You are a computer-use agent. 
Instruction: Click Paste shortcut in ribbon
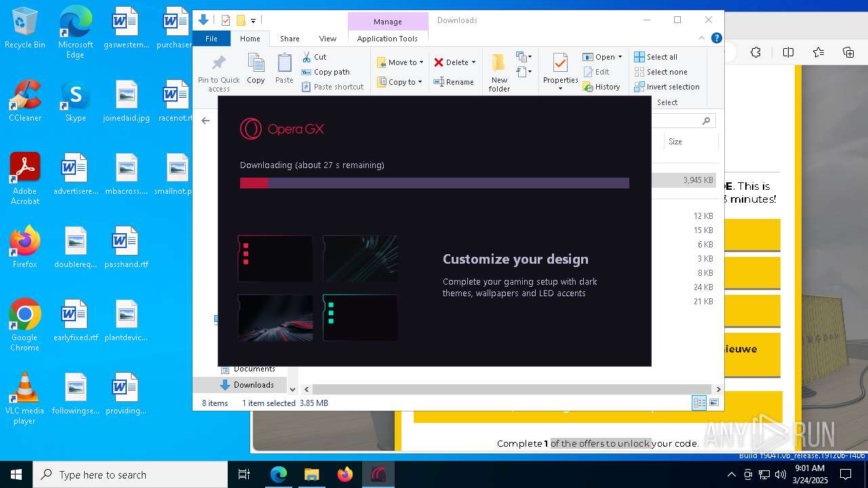coord(333,87)
